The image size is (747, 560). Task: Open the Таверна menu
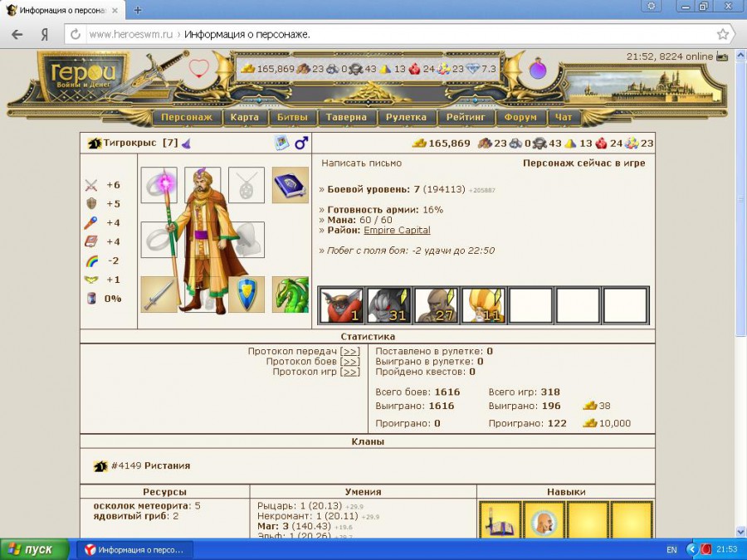pyautogui.click(x=346, y=117)
